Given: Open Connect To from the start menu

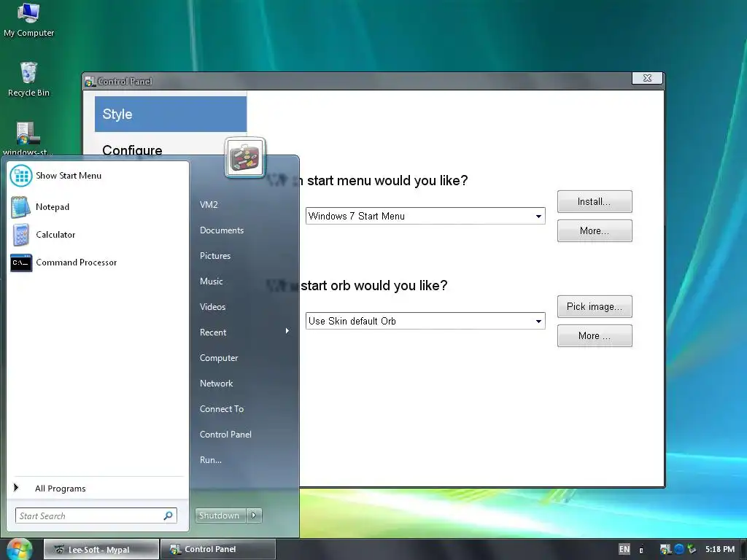Looking at the screenshot, I should tap(222, 409).
